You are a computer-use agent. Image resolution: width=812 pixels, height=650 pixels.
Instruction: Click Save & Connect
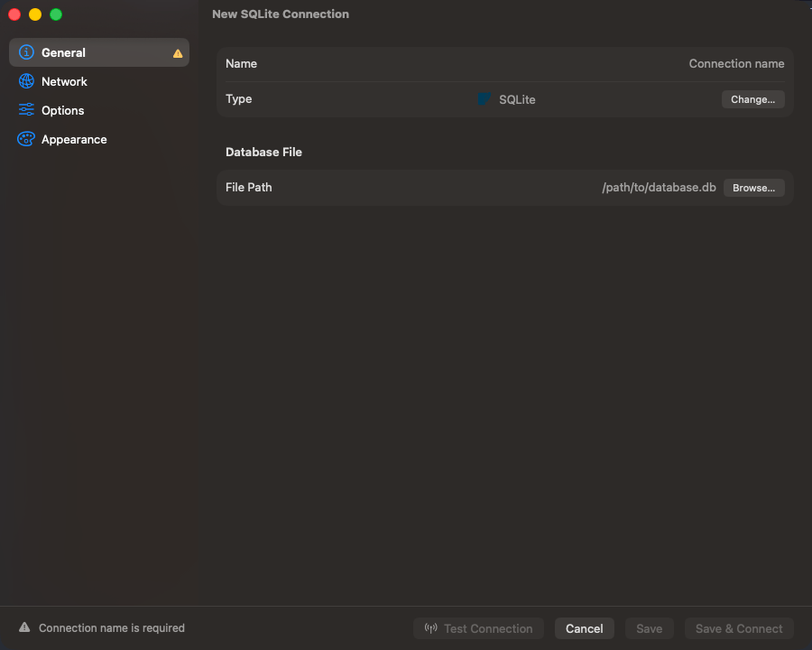point(739,628)
